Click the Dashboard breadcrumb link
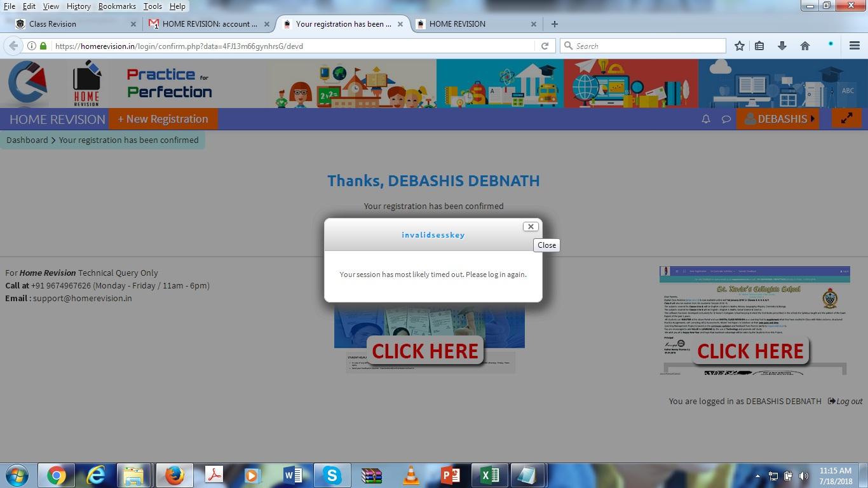This screenshot has height=488, width=868. click(x=27, y=140)
